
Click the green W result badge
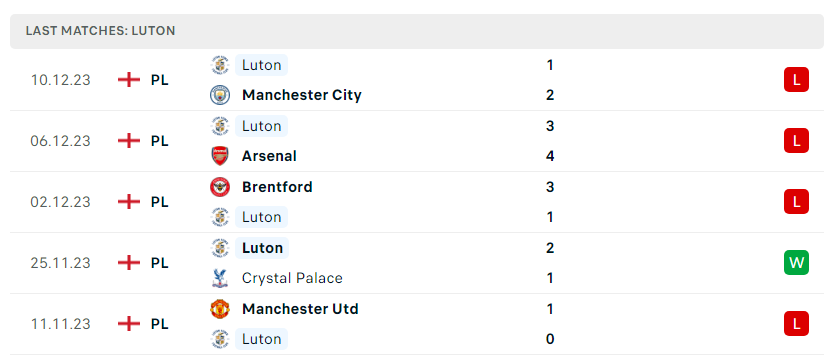tap(796, 263)
